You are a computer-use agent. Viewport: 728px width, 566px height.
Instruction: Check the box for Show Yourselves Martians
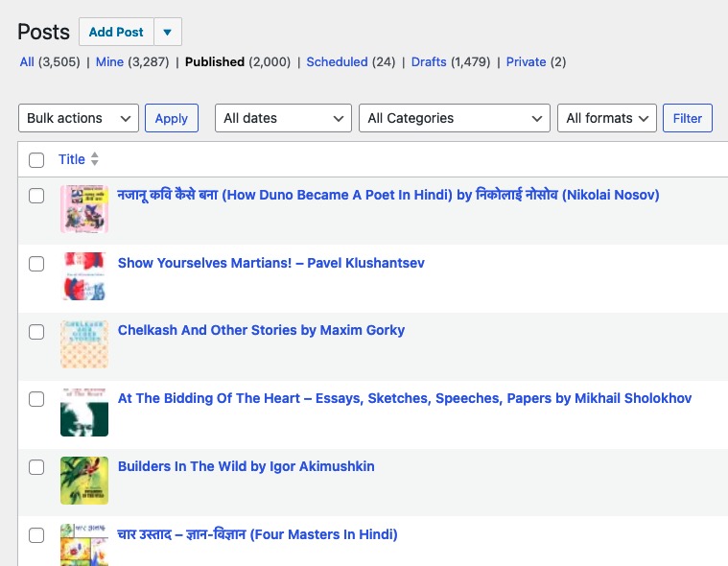[36, 264]
